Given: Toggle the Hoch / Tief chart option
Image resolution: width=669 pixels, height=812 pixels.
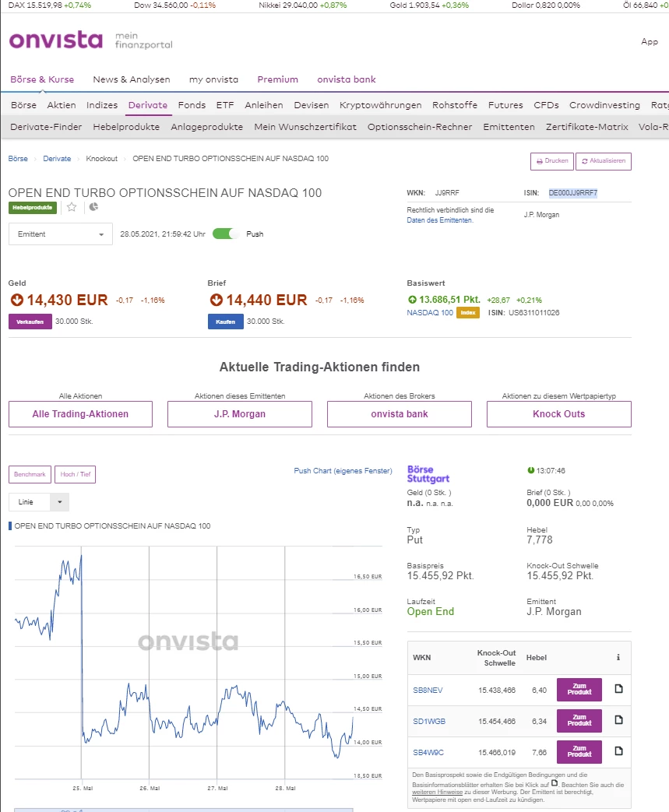Looking at the screenshot, I should pos(75,474).
